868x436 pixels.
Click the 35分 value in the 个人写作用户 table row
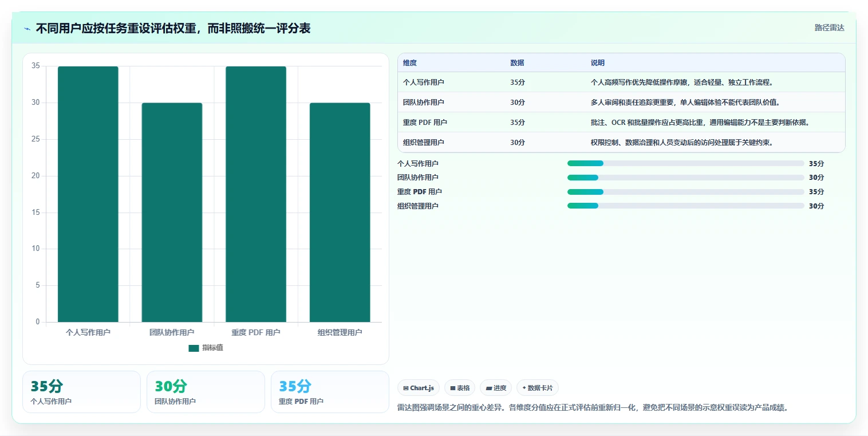point(518,83)
